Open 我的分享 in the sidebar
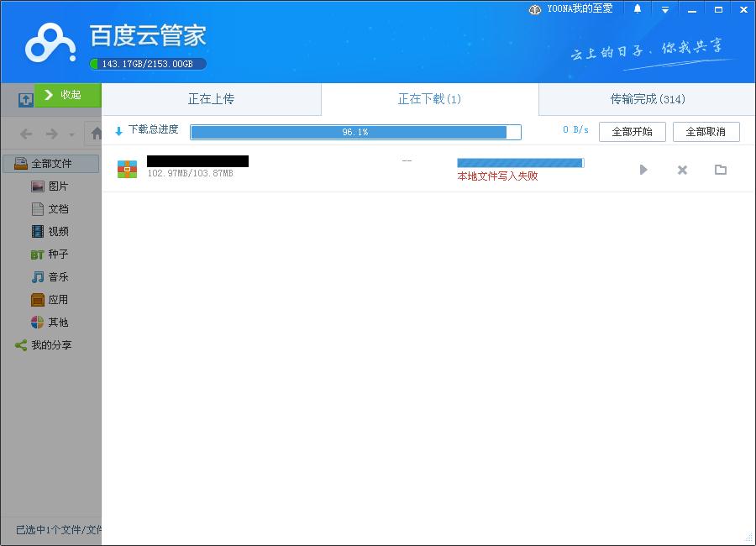This screenshot has width=756, height=546. tap(44, 345)
